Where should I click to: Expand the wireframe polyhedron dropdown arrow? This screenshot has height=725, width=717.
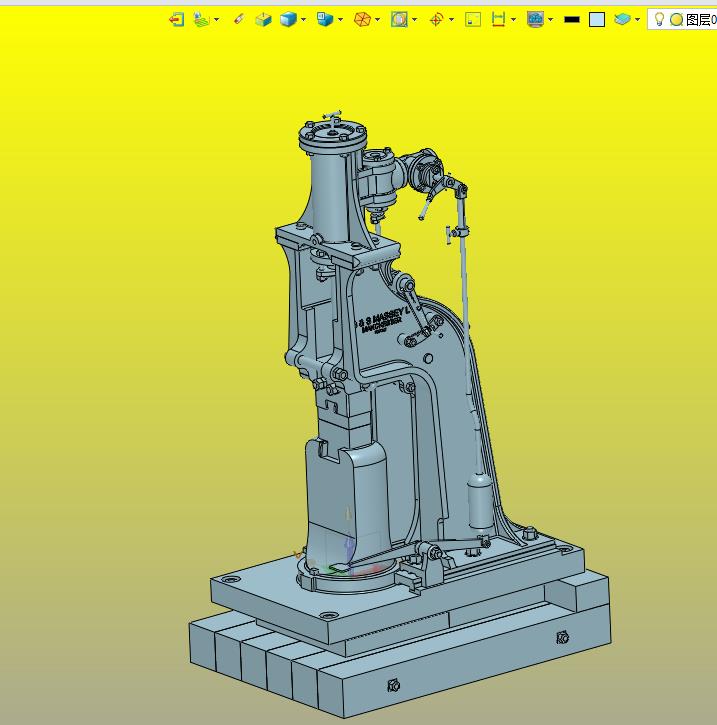click(x=378, y=20)
